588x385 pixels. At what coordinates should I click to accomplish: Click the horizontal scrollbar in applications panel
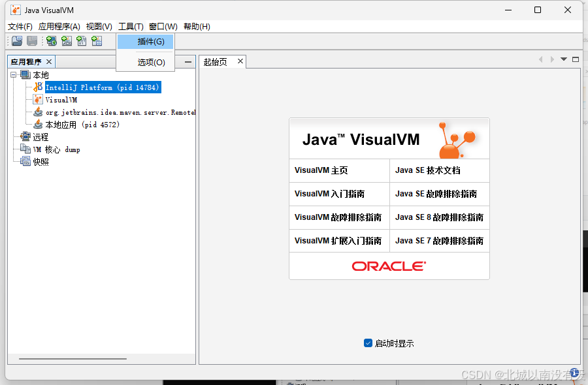coord(73,359)
